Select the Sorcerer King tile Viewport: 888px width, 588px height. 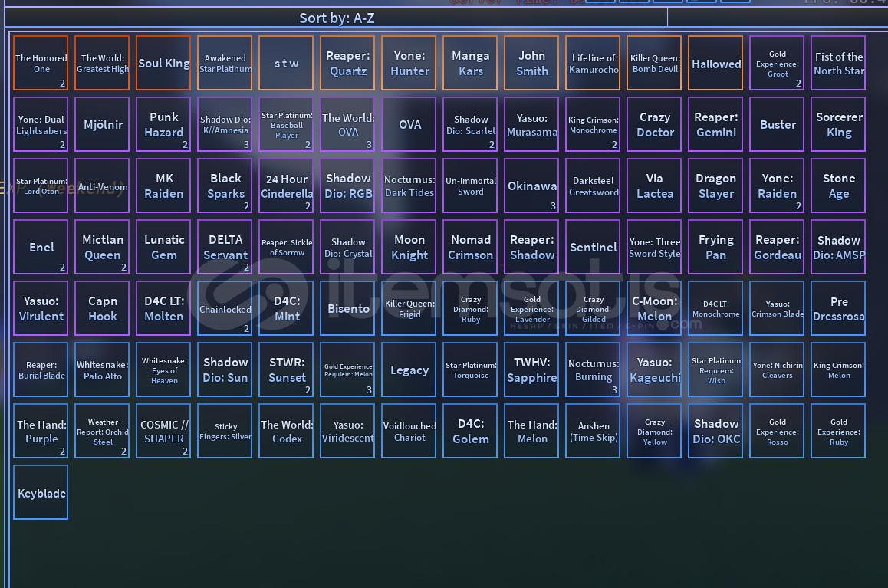pos(838,124)
